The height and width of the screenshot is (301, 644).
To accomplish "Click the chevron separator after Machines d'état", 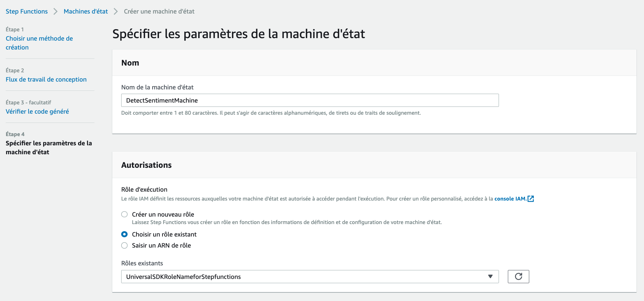I will [x=116, y=11].
